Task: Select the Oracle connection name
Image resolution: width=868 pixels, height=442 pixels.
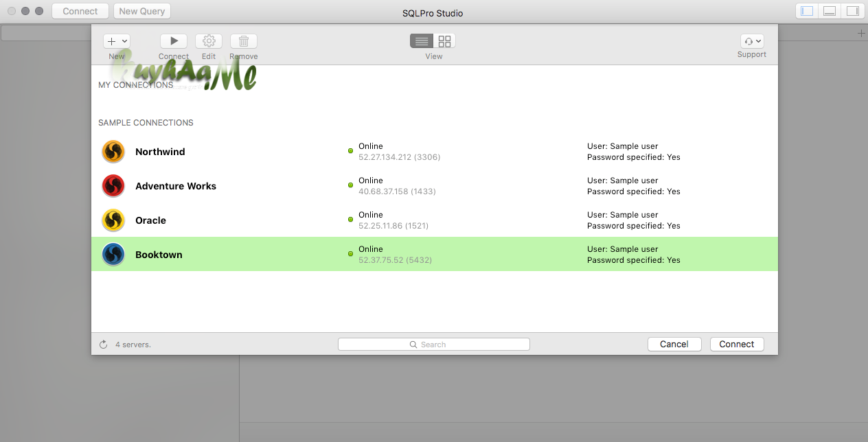Action: coord(150,220)
